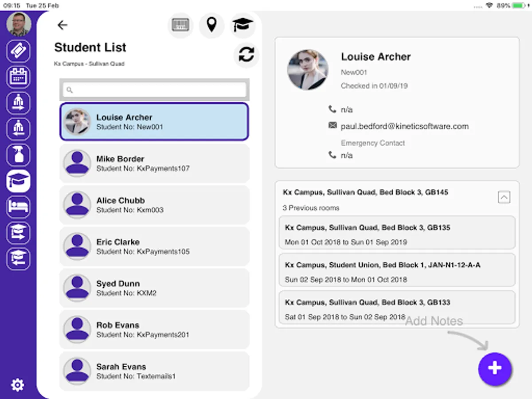Click the date and time in the status bar

click(x=31, y=6)
